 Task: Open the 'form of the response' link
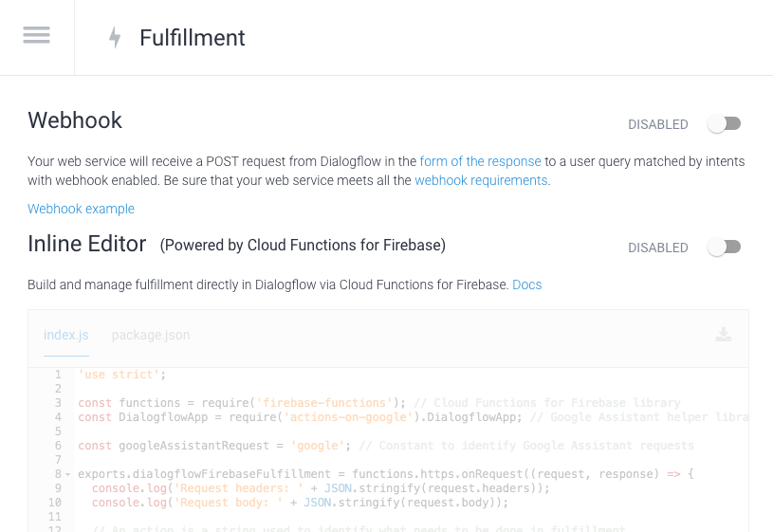(x=480, y=162)
